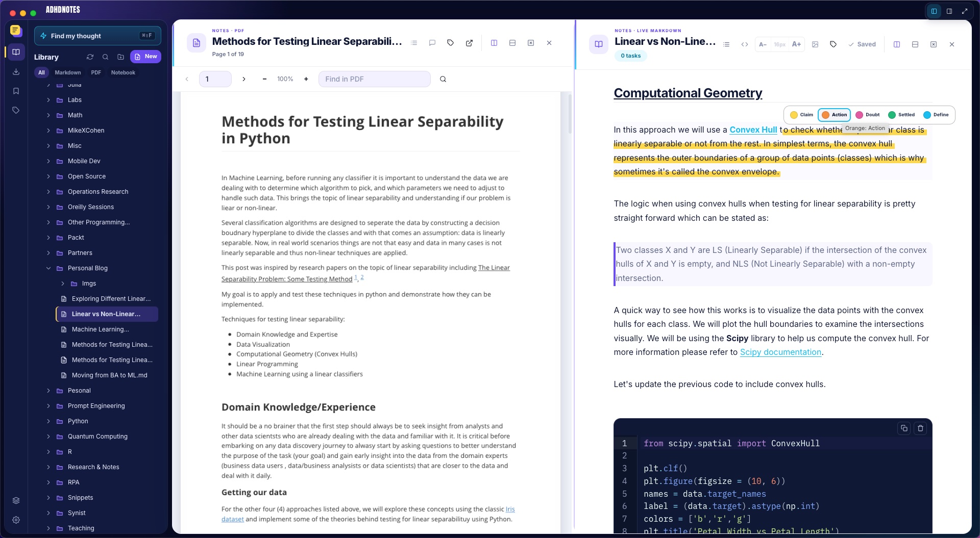Screen dimensions: 980x538
Task: Refresh the Library list
Action: pos(90,57)
